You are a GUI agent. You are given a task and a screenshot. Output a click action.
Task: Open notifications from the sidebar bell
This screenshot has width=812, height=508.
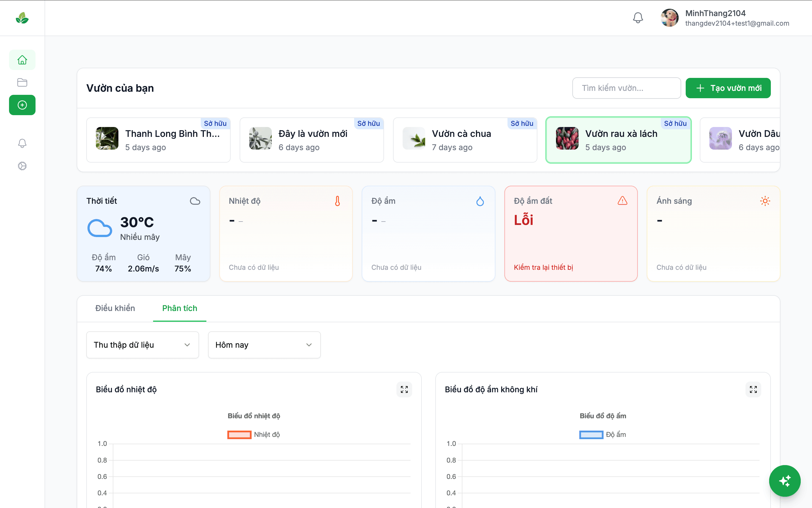coord(22,143)
